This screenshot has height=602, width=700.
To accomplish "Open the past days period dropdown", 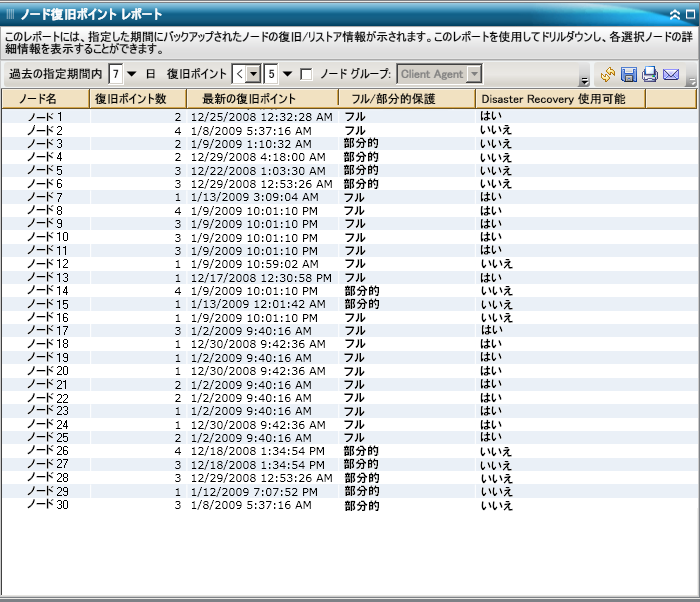I will 131,74.
